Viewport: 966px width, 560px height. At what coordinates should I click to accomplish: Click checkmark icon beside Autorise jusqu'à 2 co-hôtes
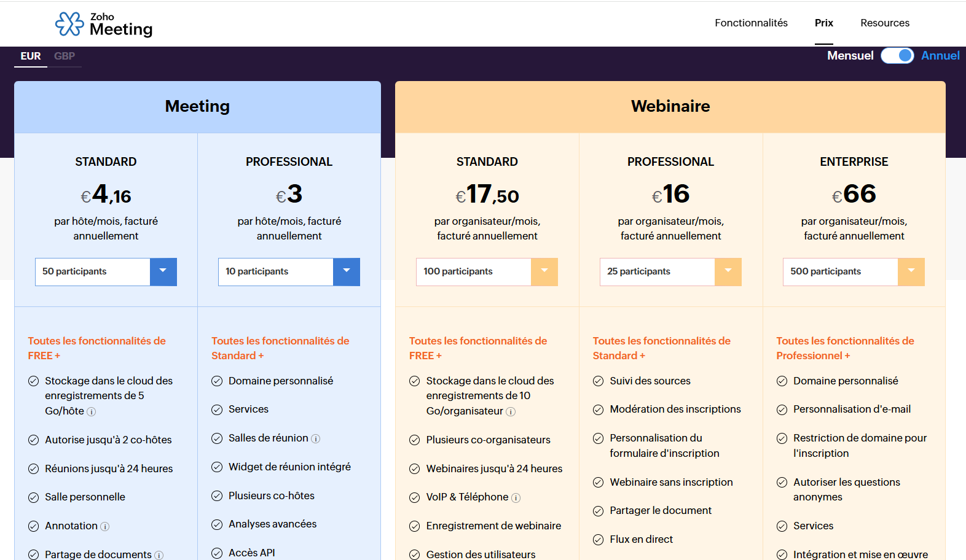point(34,440)
